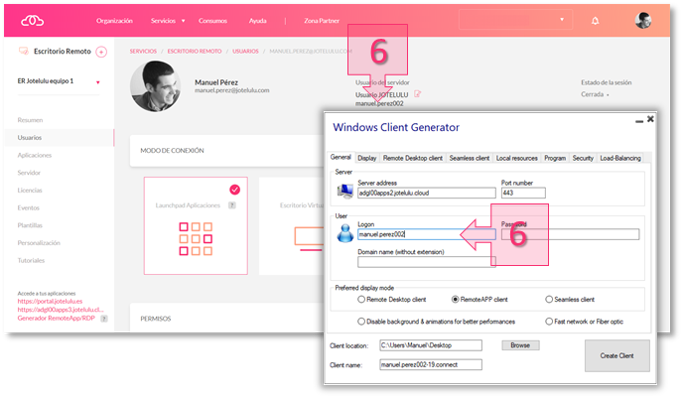Click the user figure icon in generator
This screenshot has width=683, height=399.
[345, 233]
